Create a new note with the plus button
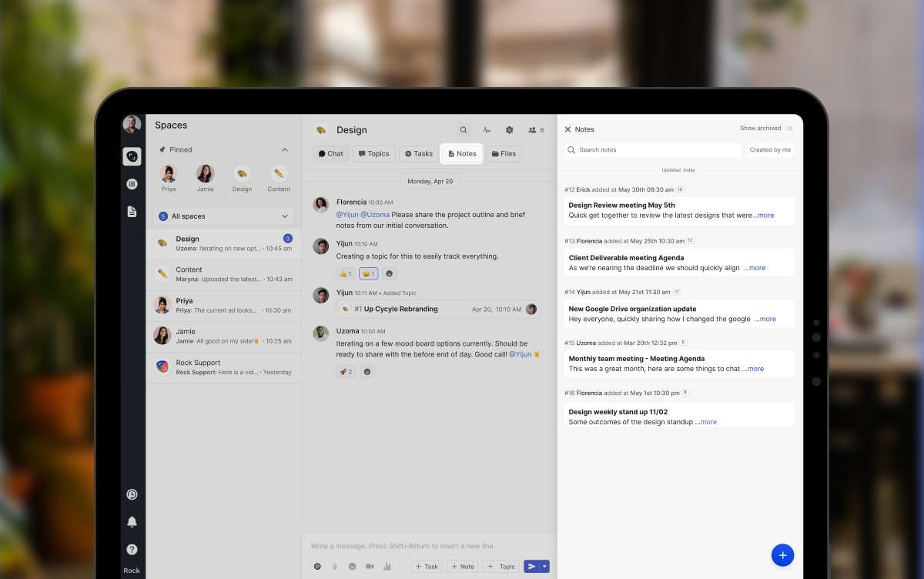The image size is (924, 579). coord(782,554)
